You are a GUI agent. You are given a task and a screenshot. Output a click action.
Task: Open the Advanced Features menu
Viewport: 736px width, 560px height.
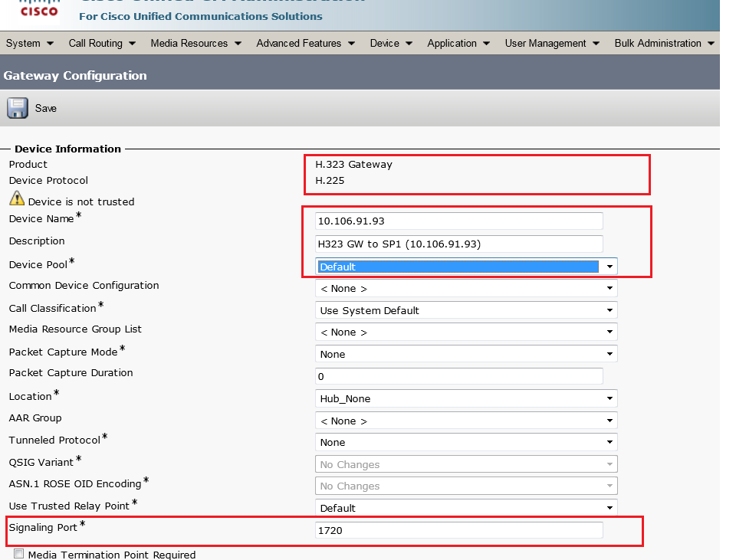click(305, 43)
